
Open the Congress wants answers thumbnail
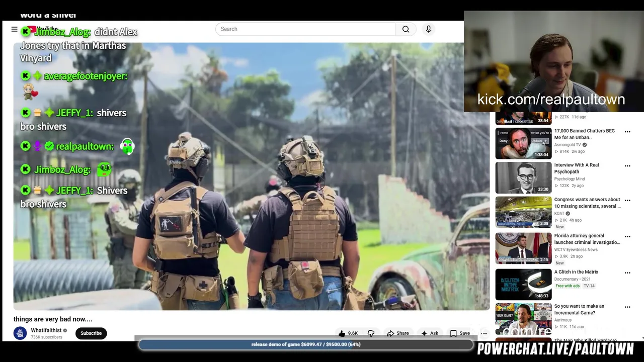click(x=523, y=212)
